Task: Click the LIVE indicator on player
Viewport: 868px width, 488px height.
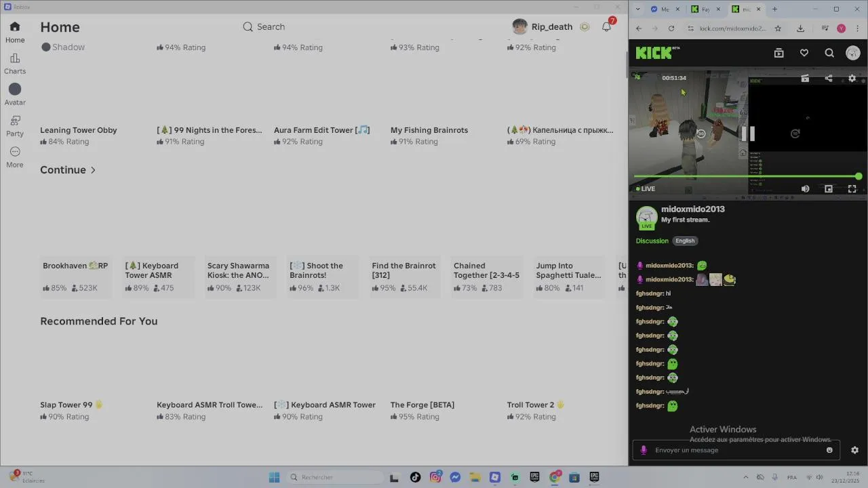Action: [646, 189]
